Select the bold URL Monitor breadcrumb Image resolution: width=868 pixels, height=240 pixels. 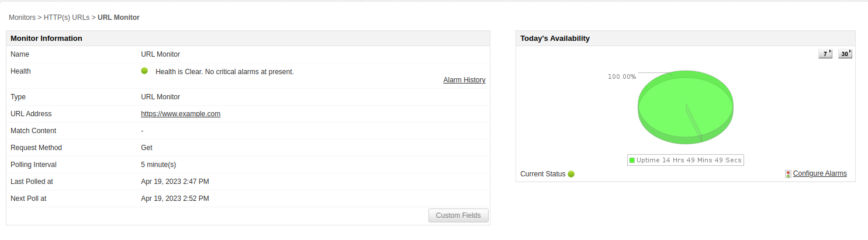click(x=119, y=18)
